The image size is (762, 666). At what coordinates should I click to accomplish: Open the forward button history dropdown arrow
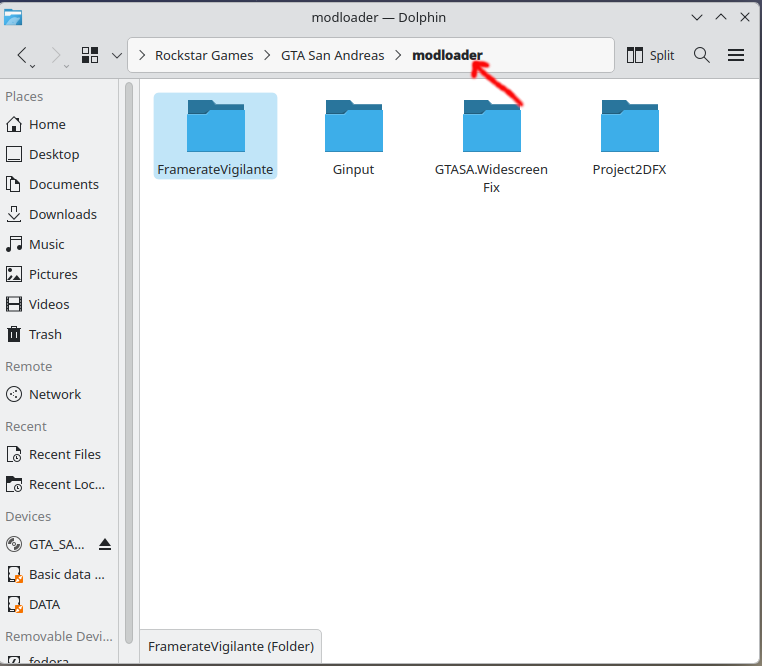(67, 66)
